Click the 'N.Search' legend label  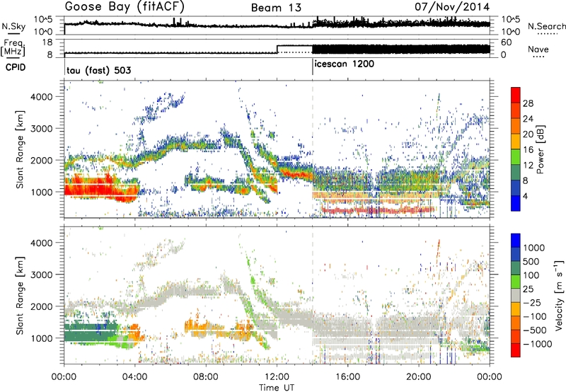coord(546,26)
